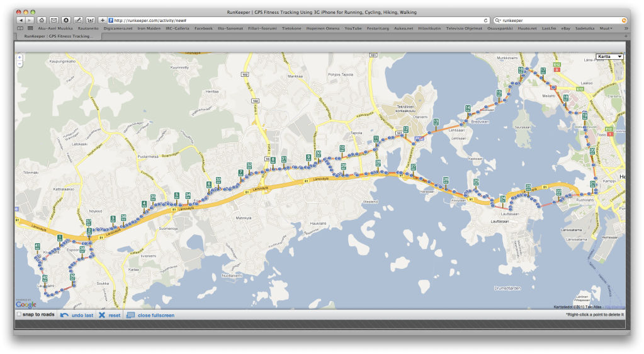Open the Facebook bookmark
The height and width of the screenshot is (354, 644).
coord(203,28)
